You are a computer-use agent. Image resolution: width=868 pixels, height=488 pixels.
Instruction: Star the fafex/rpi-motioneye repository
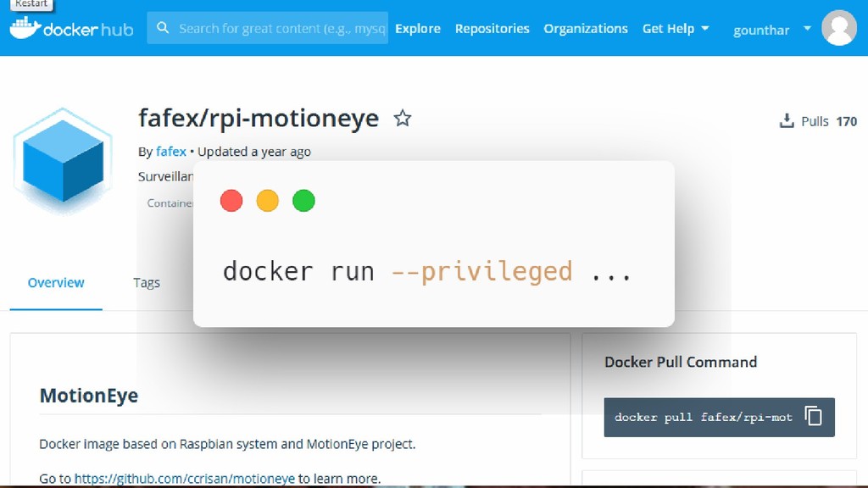[x=403, y=118]
